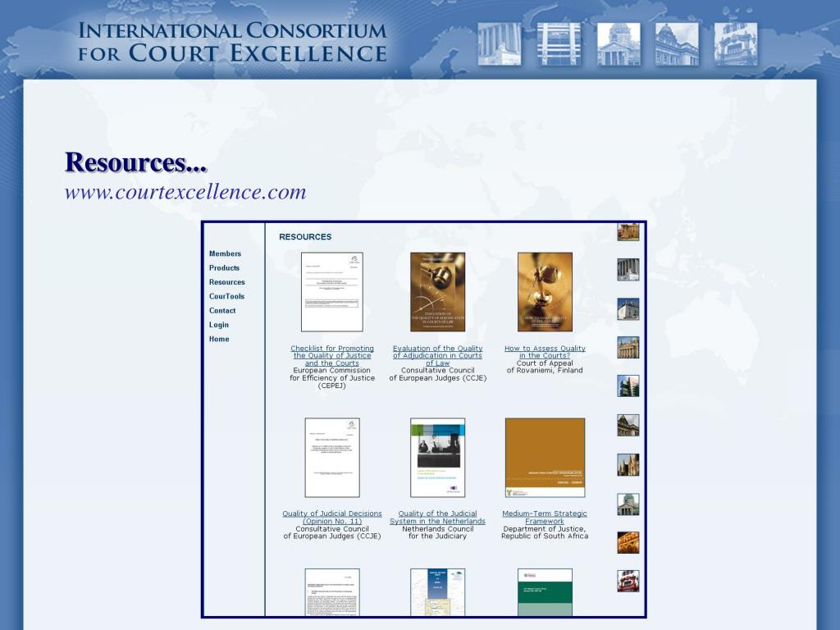Click the fourth court photo in right strip
Viewport: 840px width, 630px height.
tap(628, 348)
